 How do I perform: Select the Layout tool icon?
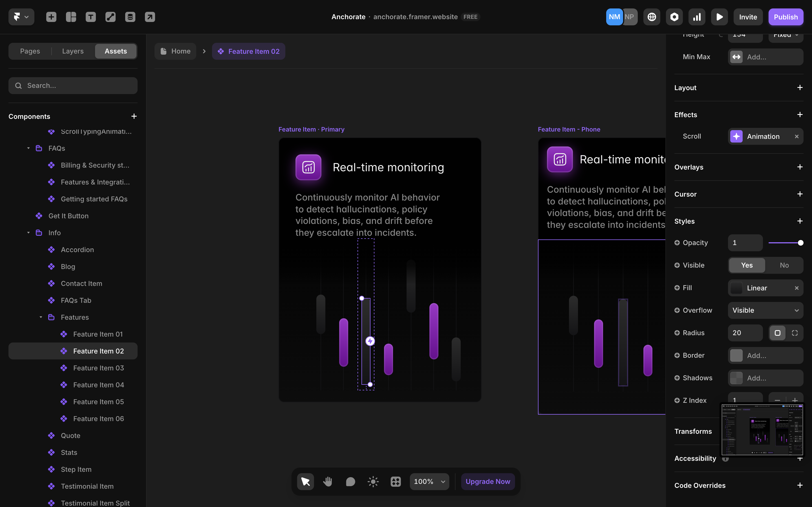pos(71,17)
